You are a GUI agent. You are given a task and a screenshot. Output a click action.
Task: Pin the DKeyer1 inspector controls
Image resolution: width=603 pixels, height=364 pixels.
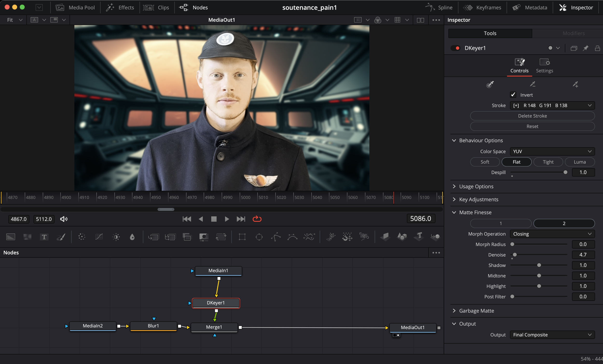coord(585,48)
